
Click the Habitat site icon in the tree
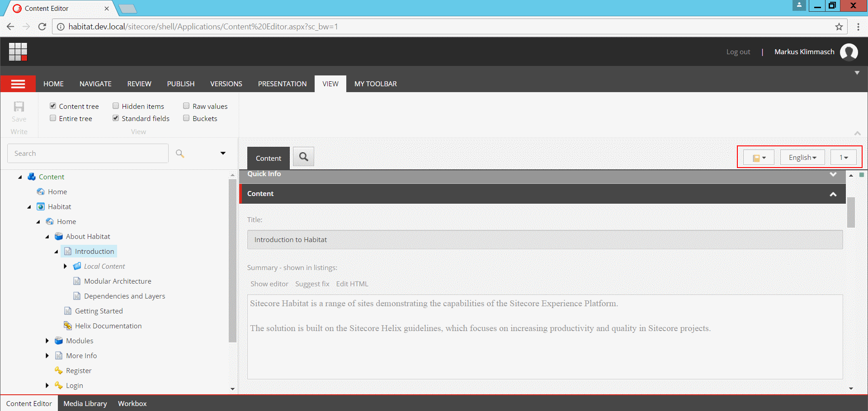[x=41, y=207]
